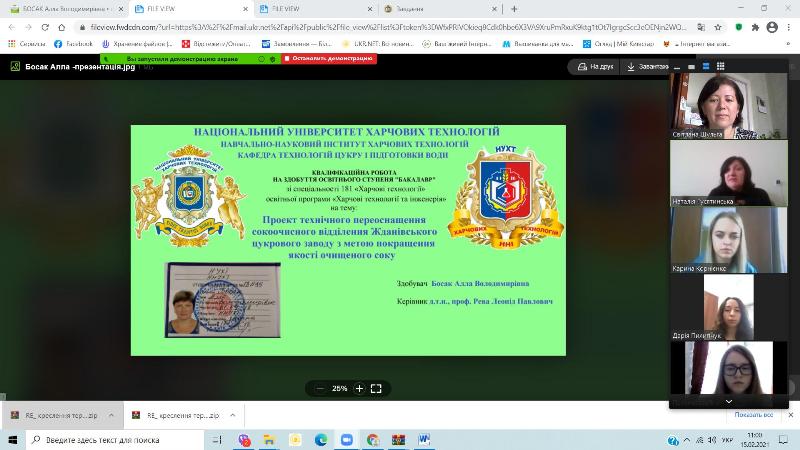The image size is (800, 450).
Task: Open the apps bookmark shortcut
Action: (27, 44)
